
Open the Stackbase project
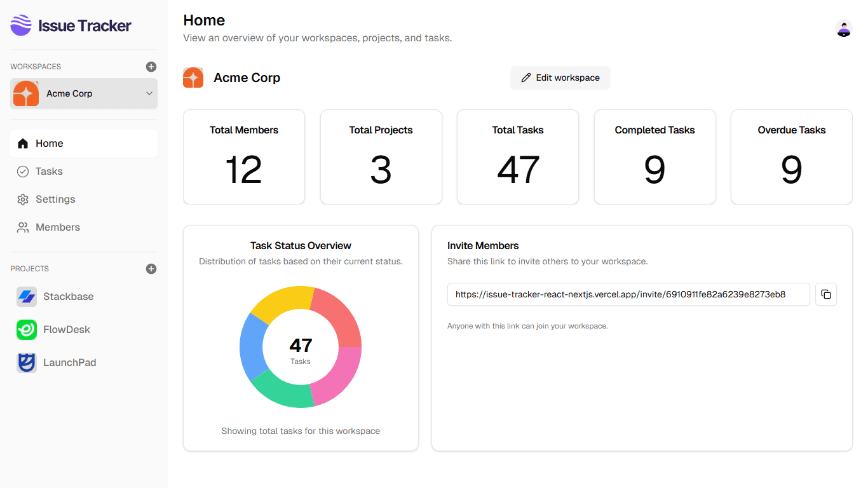point(68,297)
